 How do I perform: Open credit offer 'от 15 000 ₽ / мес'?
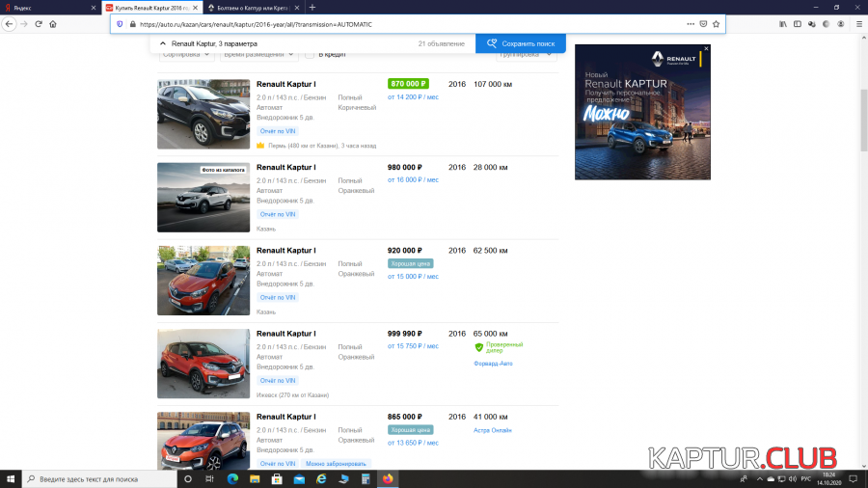tap(413, 276)
